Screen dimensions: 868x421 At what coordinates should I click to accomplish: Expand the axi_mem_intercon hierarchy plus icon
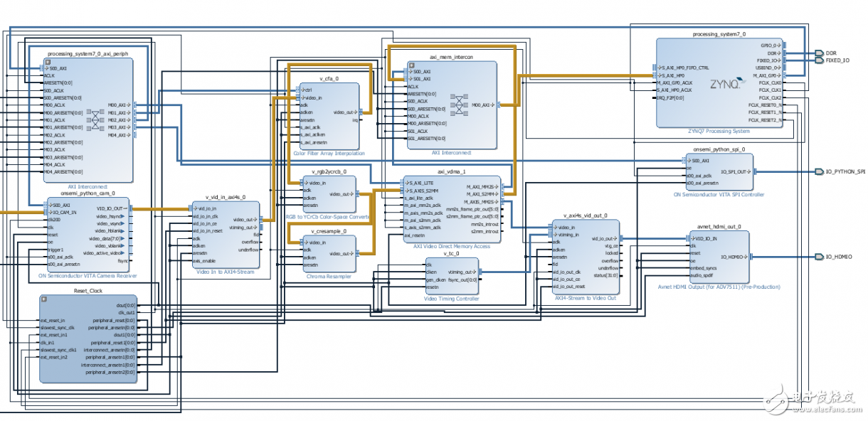click(x=411, y=64)
